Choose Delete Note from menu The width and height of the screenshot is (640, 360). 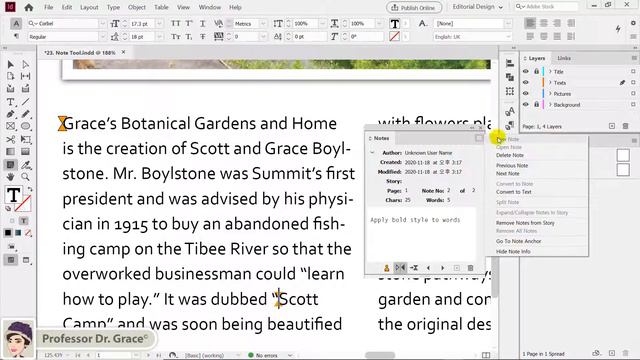point(510,155)
